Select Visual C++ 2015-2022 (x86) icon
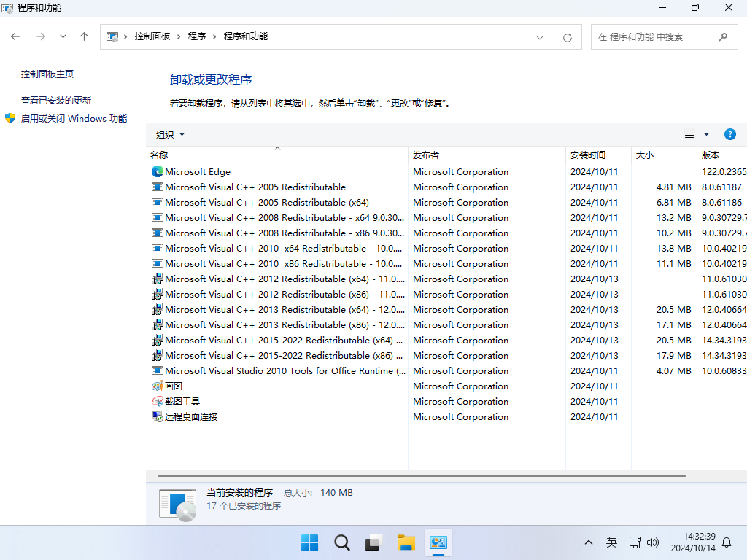Viewport: 747px width, 560px height. coord(158,355)
